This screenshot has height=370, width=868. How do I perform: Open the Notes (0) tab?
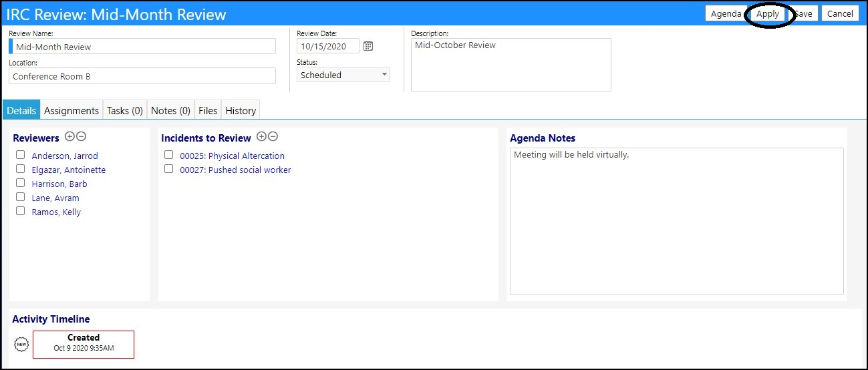point(171,111)
